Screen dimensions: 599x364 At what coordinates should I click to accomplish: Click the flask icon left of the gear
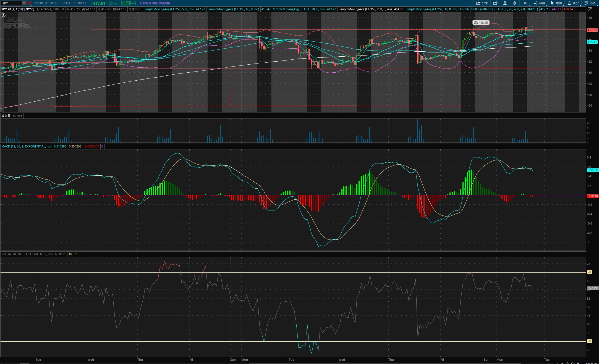tap(505, 3)
